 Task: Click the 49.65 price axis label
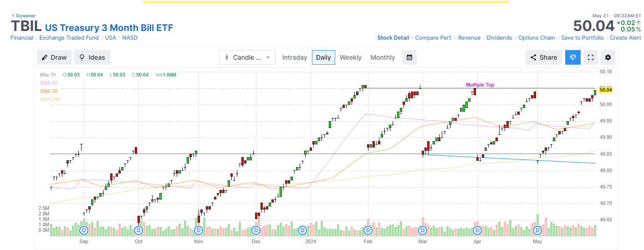[606, 220]
